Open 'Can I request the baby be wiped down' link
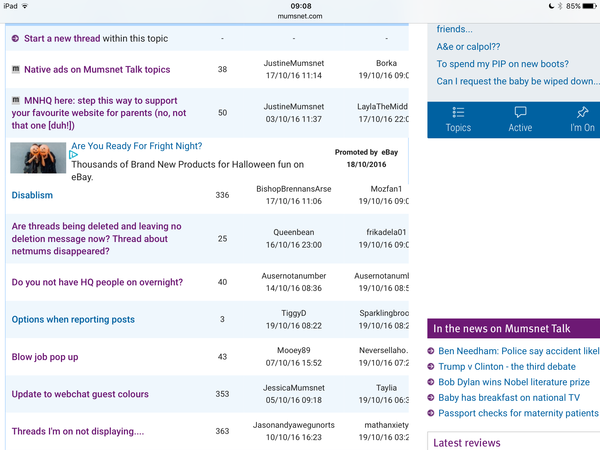This screenshot has height=450, width=600. pyautogui.click(x=518, y=81)
